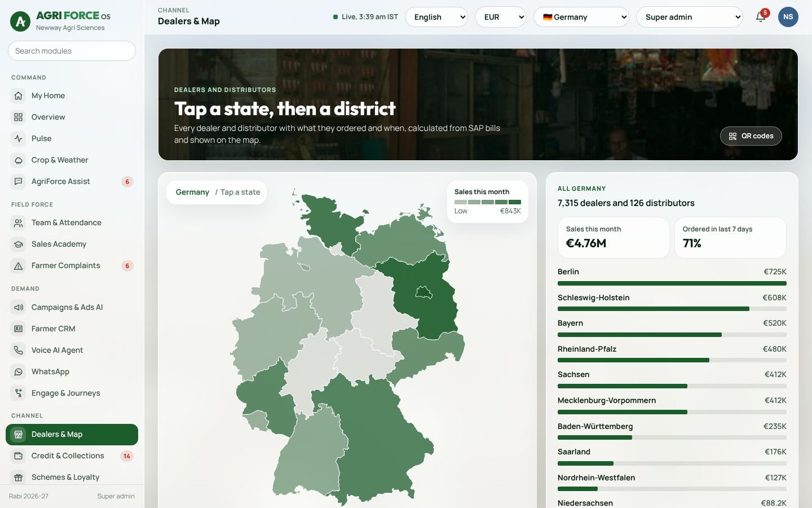The height and width of the screenshot is (508, 812).
Task: Click the Bayern €520K list row
Action: coord(672,329)
